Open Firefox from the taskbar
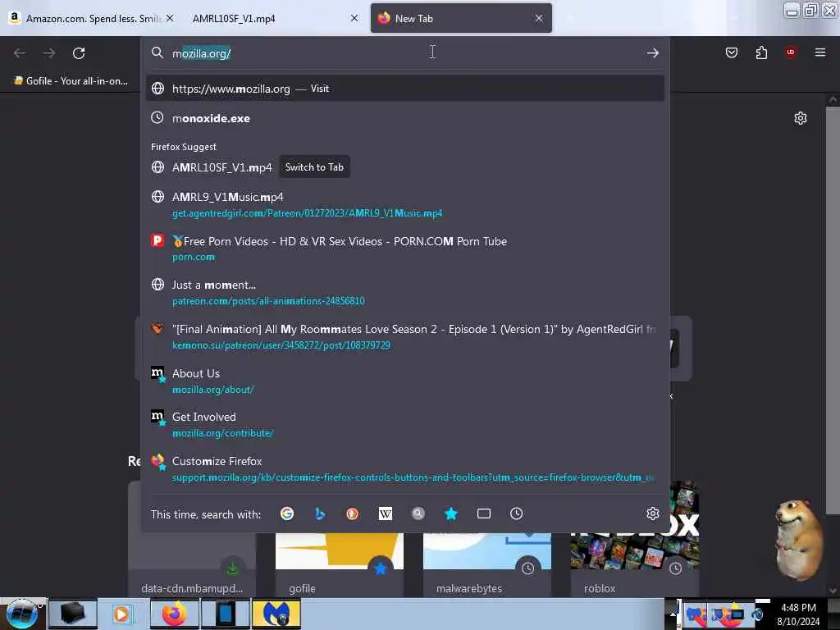The image size is (840, 630). 175,614
